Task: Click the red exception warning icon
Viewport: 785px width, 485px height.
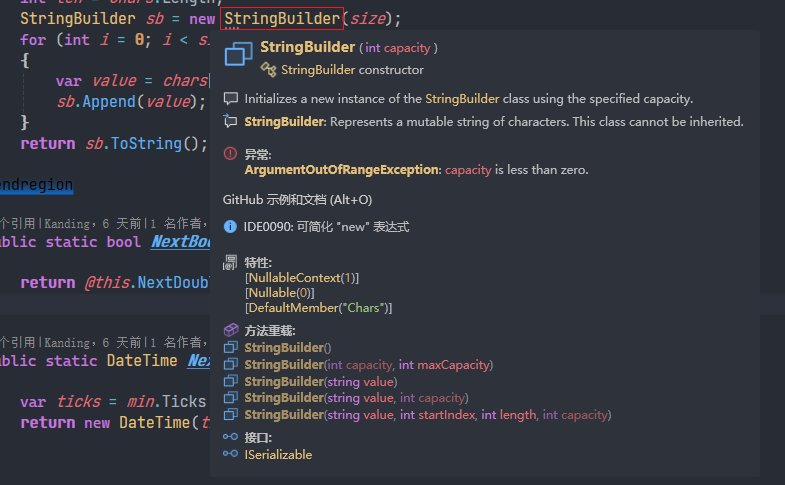Action: [x=231, y=154]
